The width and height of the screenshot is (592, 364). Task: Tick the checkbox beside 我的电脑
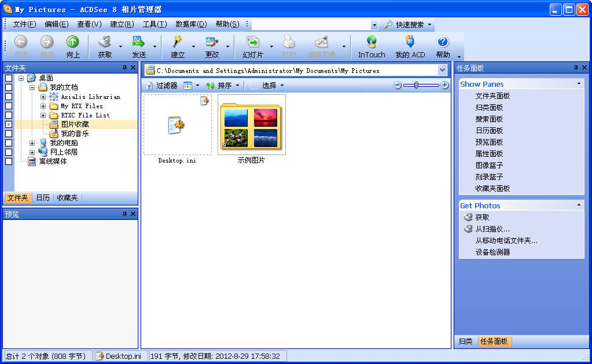point(9,143)
